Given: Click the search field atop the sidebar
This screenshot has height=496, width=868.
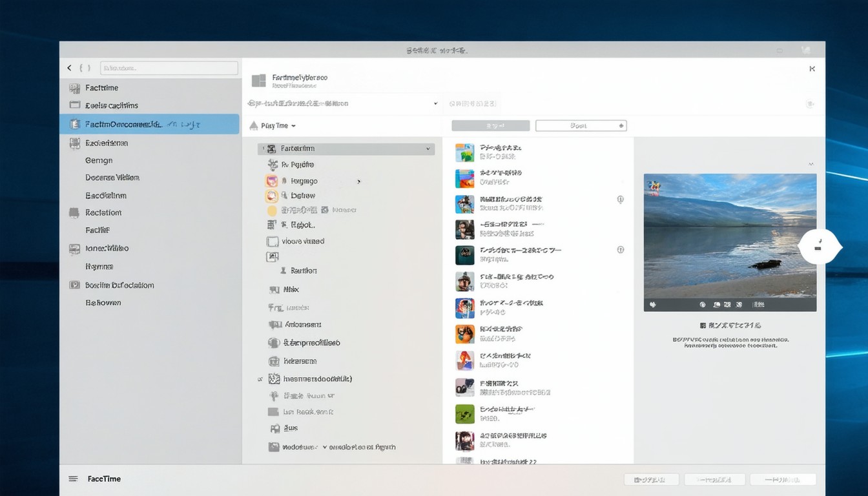Looking at the screenshot, I should pos(169,68).
